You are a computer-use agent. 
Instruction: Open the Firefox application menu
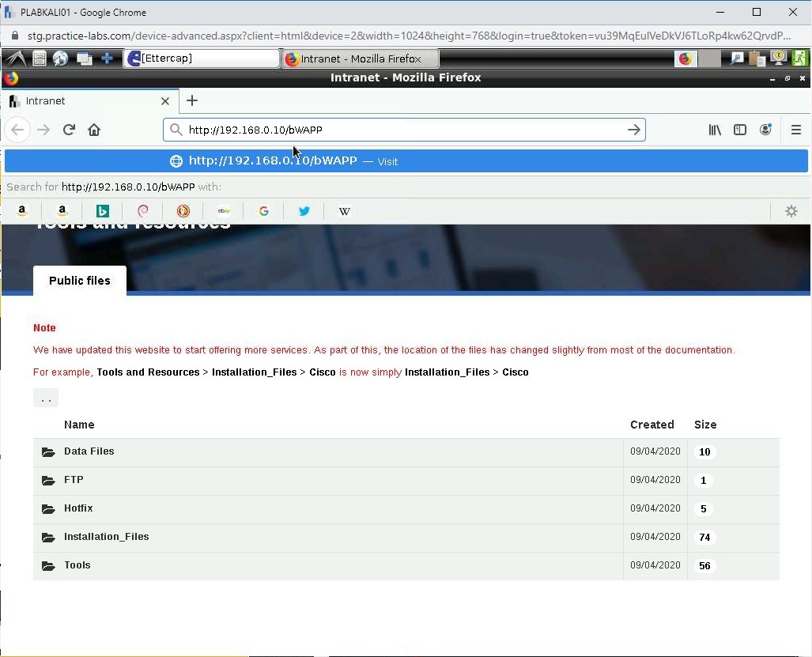[795, 130]
